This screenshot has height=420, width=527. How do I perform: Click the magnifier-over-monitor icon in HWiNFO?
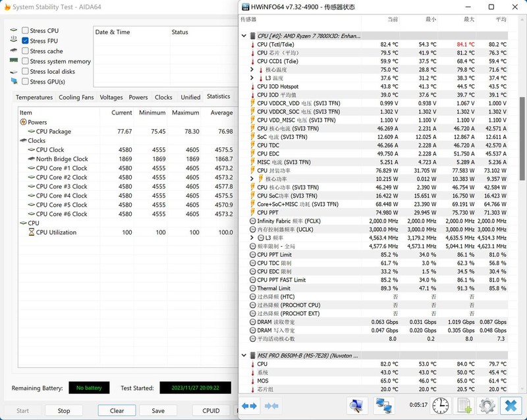357,406
